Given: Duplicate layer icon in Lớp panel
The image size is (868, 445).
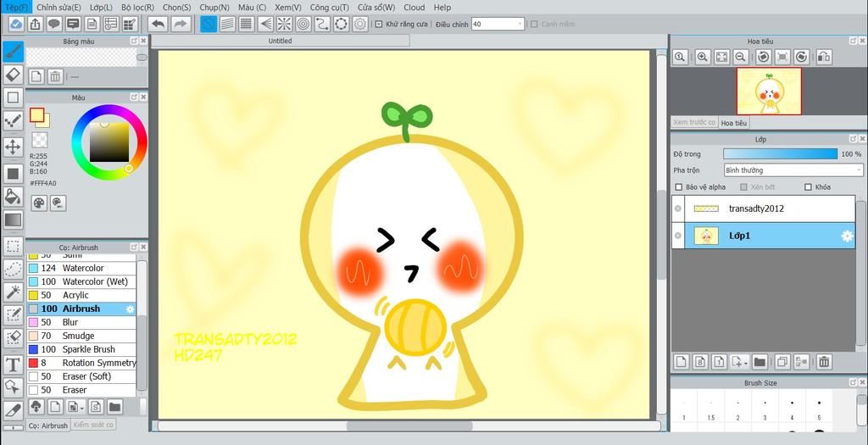Looking at the screenshot, I should click(782, 362).
